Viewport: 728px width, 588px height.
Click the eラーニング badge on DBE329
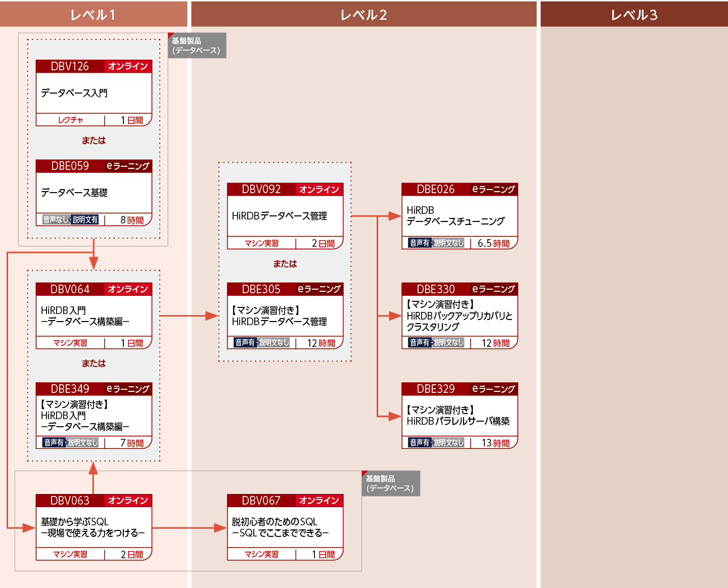(x=493, y=389)
